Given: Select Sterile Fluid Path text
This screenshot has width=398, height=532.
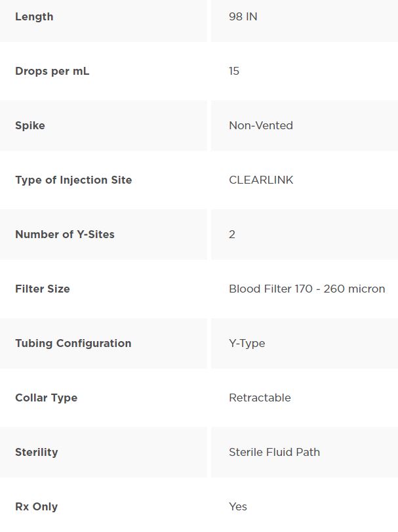Looking at the screenshot, I should (x=274, y=452).
